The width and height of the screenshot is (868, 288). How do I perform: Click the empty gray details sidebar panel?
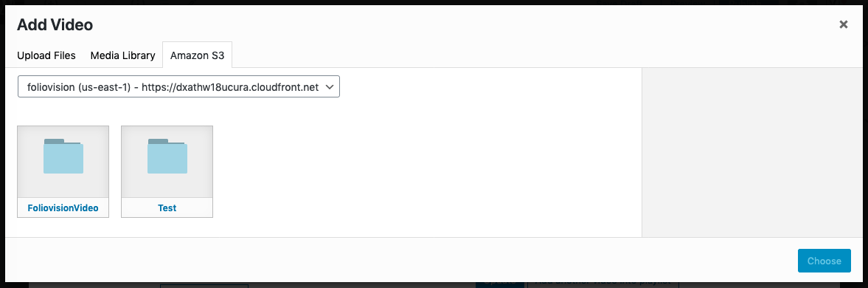pyautogui.click(x=752, y=152)
